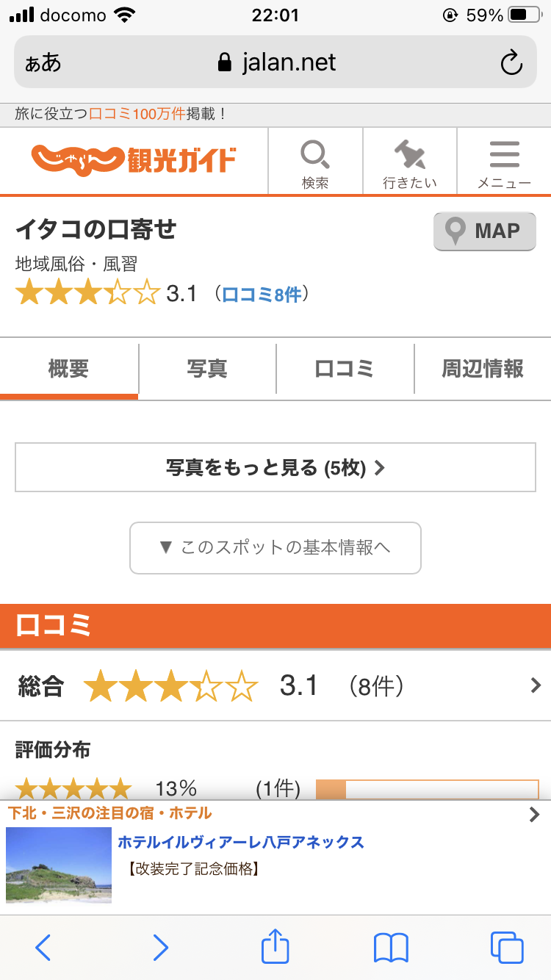Tap the Safari reload icon

point(511,62)
